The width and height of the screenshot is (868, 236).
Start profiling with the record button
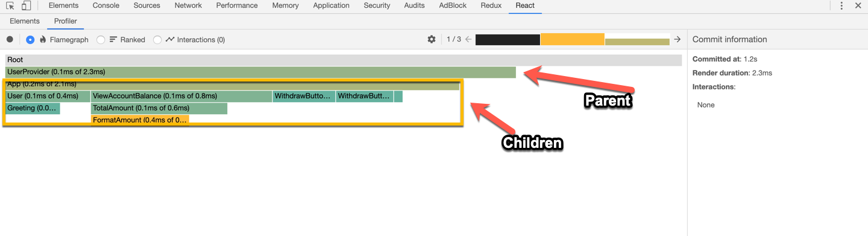(10, 39)
